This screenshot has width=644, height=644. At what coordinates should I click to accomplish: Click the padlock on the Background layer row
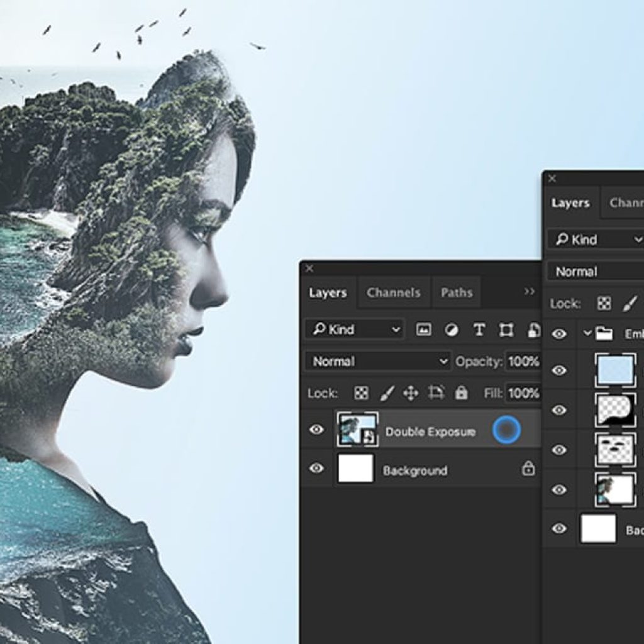(528, 468)
